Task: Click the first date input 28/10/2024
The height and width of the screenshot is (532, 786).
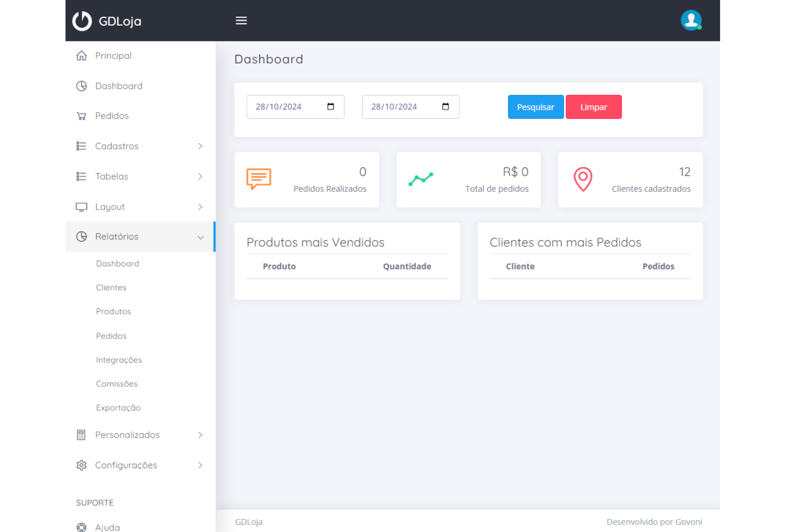Action: pos(295,107)
